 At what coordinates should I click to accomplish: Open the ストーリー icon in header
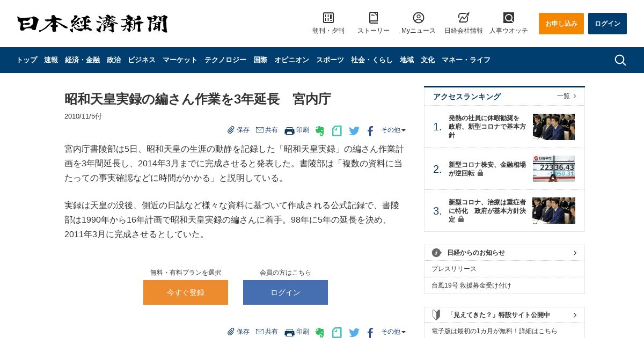pos(374,18)
